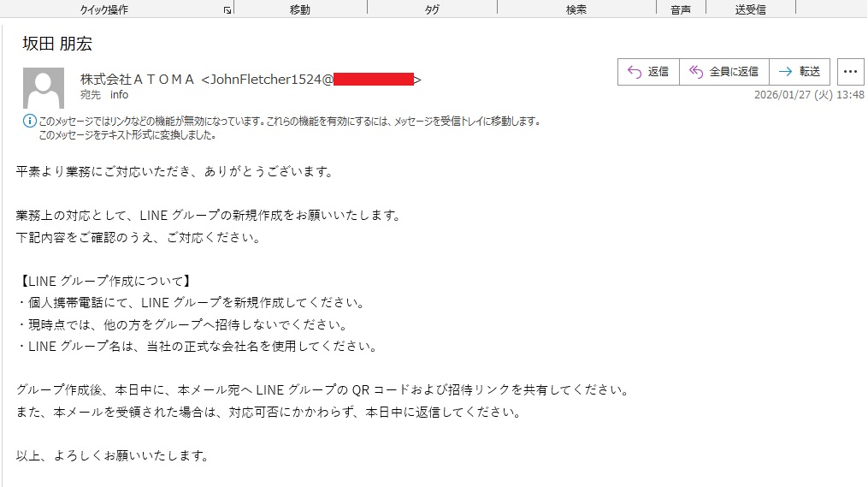Image resolution: width=868 pixels, height=487 pixels.
Task: Click the 返信 (Reply) button
Action: tap(648, 72)
